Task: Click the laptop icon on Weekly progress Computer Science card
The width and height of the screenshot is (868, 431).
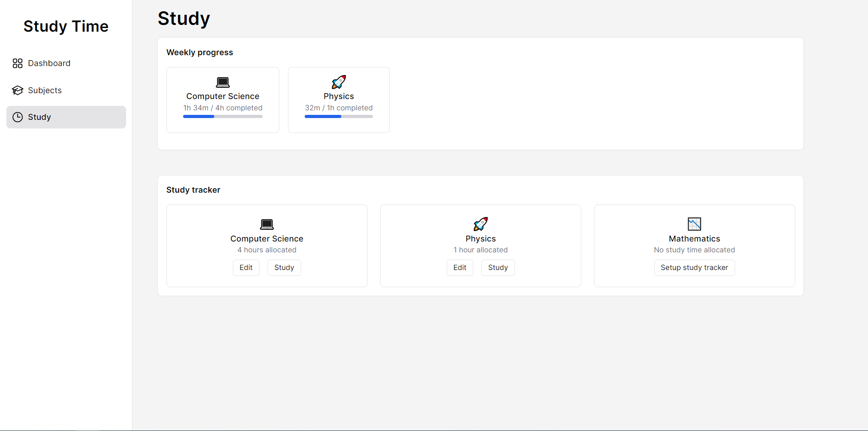Action: point(222,82)
